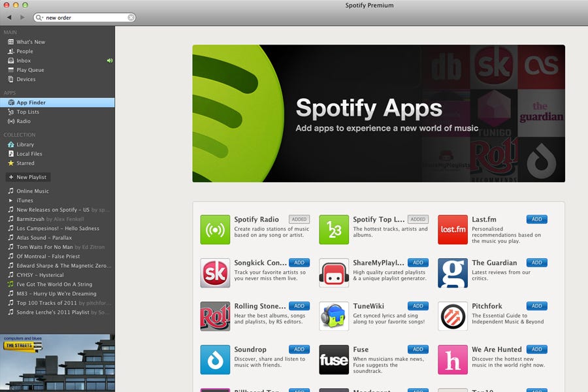Add The Guardian app
The height and width of the screenshot is (392, 588).
[536, 263]
